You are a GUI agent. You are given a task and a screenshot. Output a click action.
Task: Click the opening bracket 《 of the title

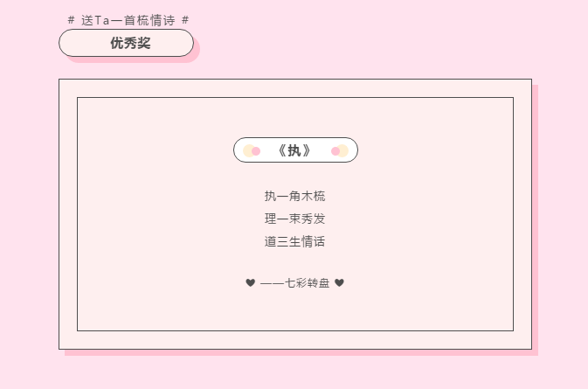click(x=282, y=150)
